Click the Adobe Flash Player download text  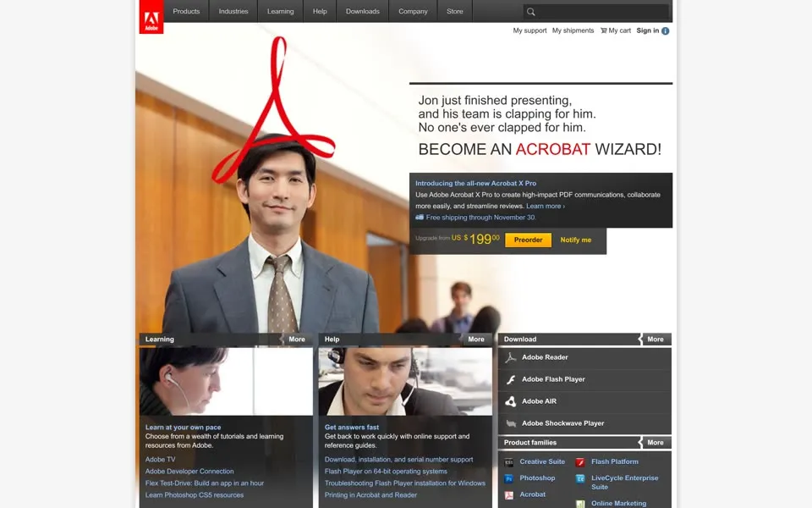click(553, 379)
